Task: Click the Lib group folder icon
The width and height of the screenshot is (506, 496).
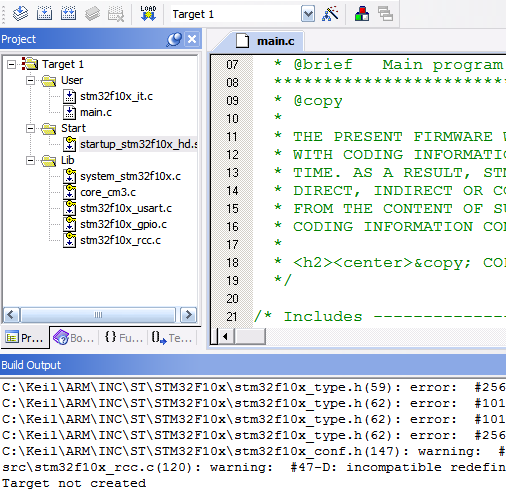Action: (49, 161)
